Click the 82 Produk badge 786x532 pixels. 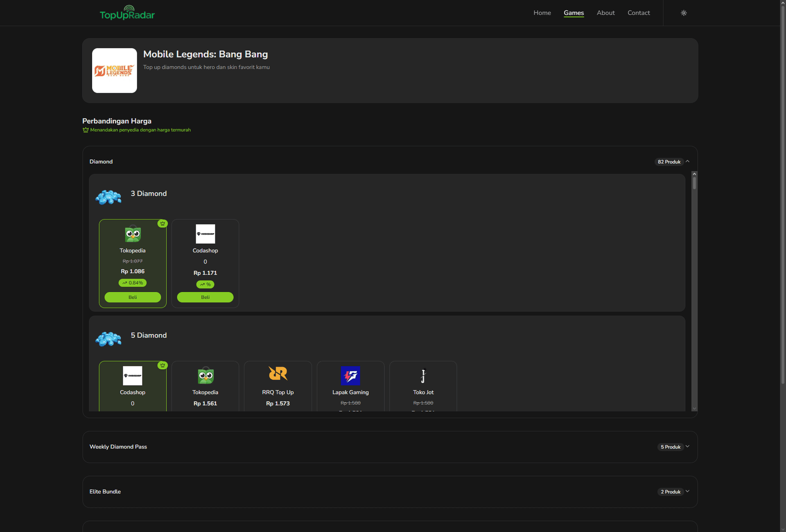point(669,162)
